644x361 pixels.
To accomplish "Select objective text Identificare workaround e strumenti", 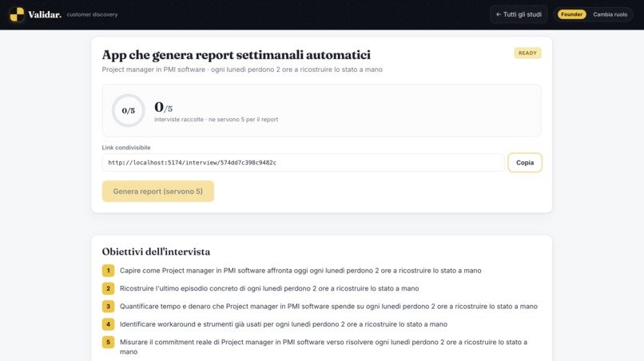I will point(284,324).
